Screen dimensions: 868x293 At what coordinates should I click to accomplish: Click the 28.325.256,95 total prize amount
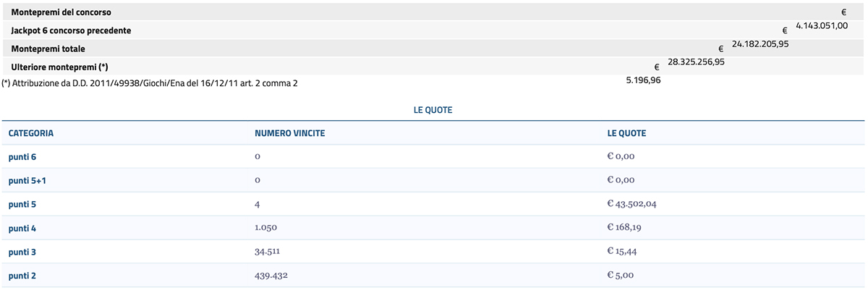click(697, 61)
